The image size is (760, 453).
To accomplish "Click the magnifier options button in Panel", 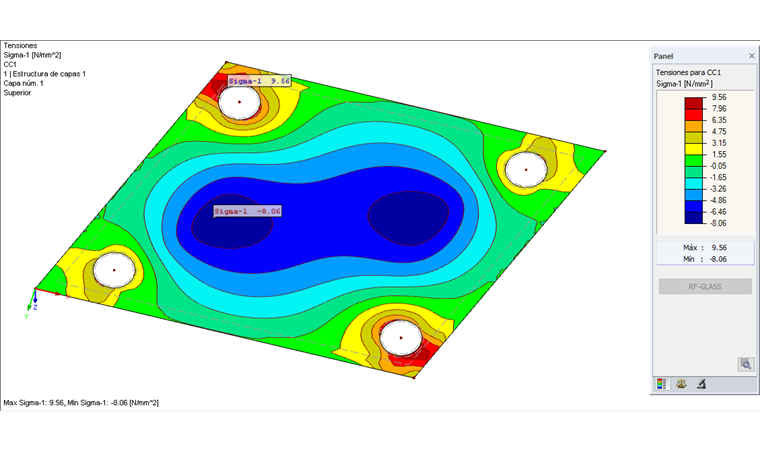I will click(746, 364).
